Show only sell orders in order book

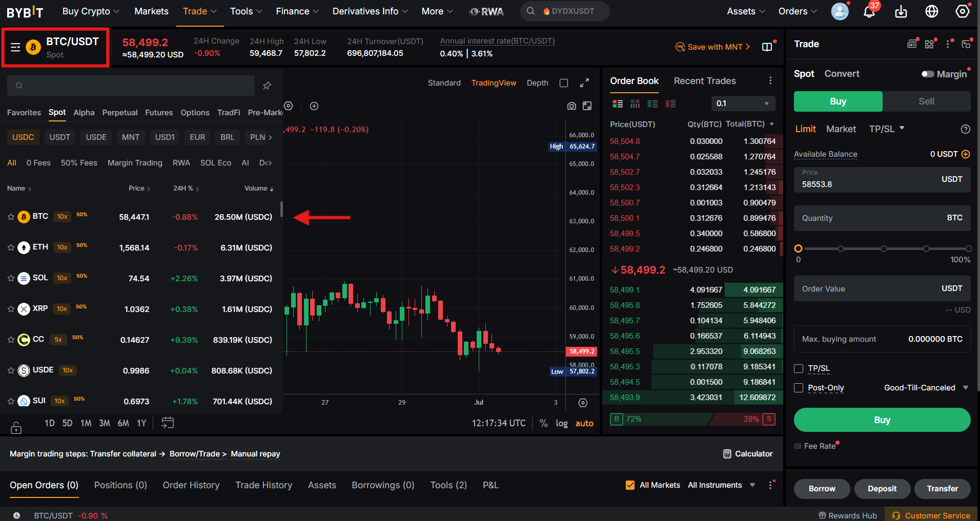pos(670,104)
